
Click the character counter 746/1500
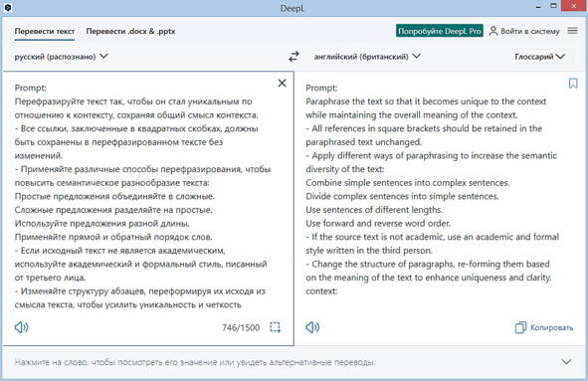[x=241, y=327]
